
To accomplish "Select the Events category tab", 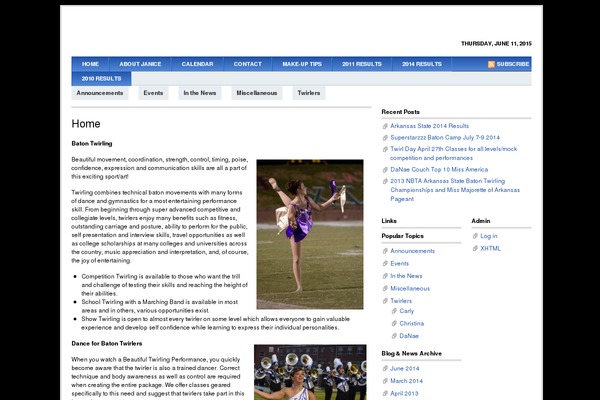I will point(153,93).
